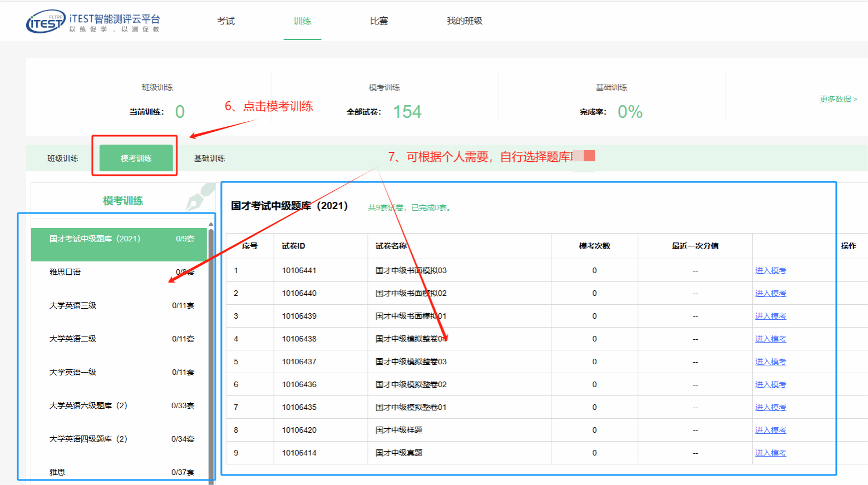Viewport: 868px width, 485px height.
Task: Click 进入模考 for 国才中级真题
Action: 770,453
